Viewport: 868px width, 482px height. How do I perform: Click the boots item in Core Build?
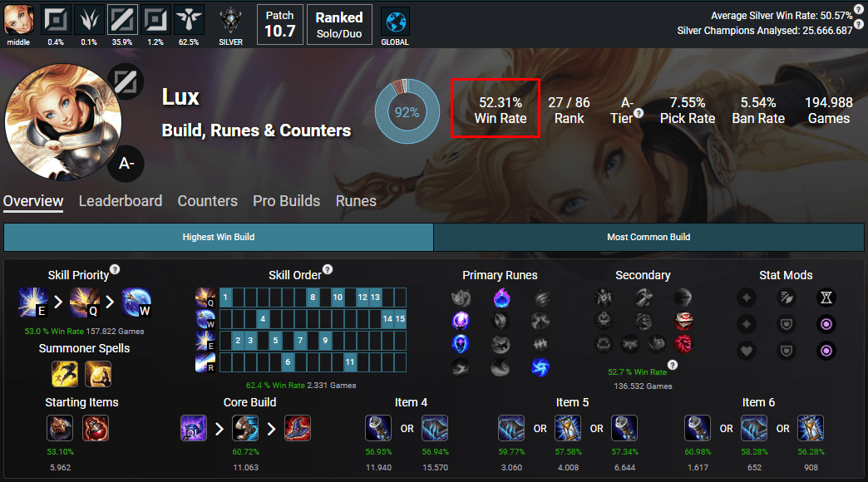click(245, 428)
